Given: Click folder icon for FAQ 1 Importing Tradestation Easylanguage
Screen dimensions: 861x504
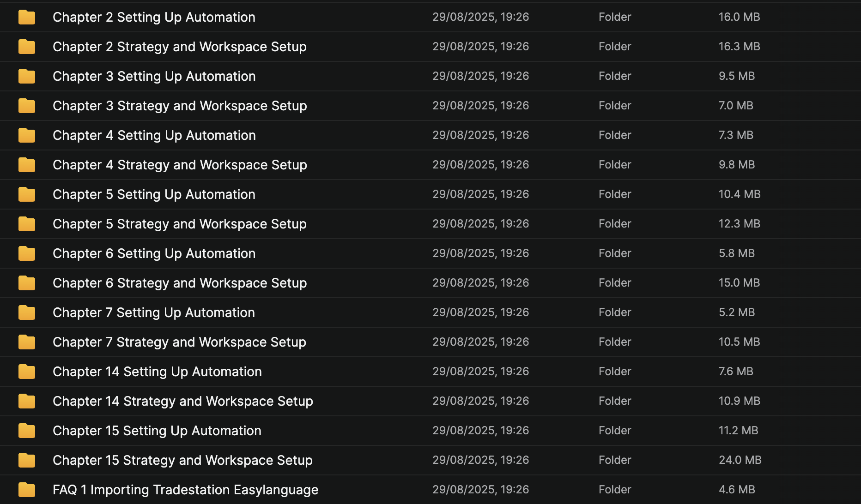Looking at the screenshot, I should pos(27,490).
